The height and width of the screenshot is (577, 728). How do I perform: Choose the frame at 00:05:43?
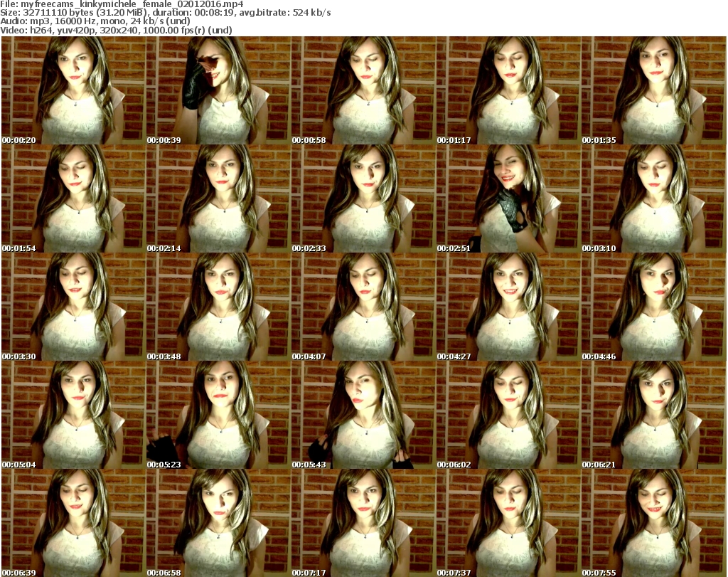click(363, 415)
